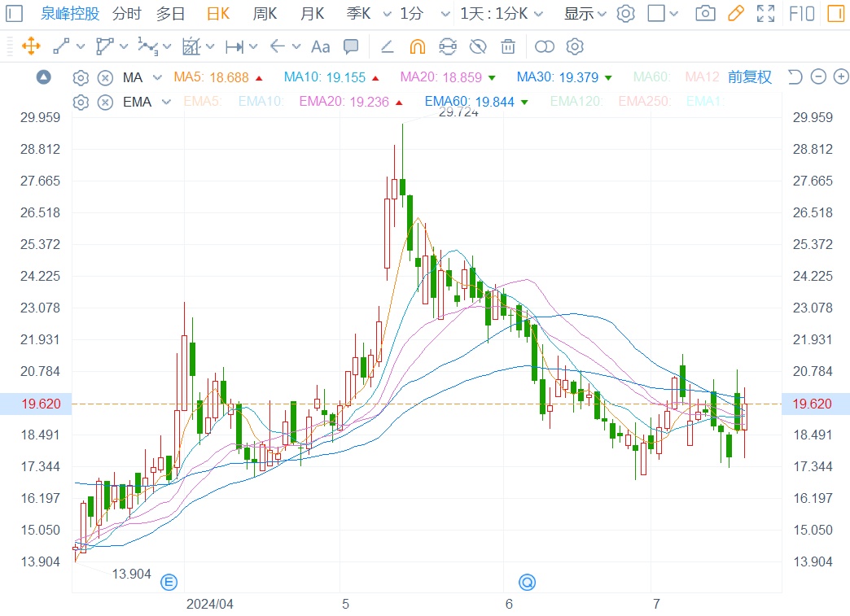This screenshot has height=616, width=850.
Task: Zoom in chart with plus circle
Action: point(841,77)
